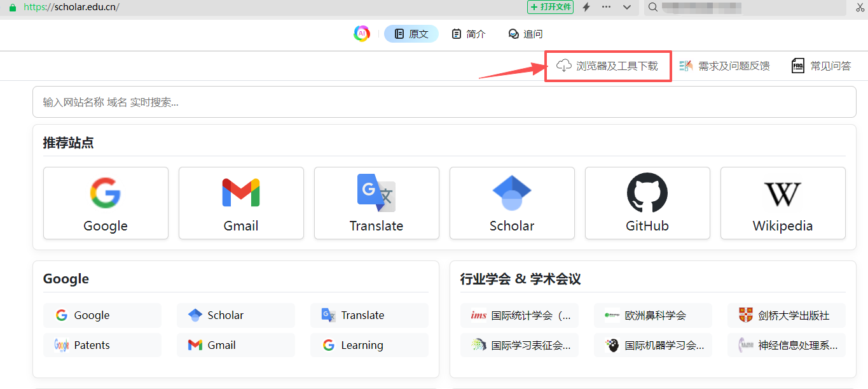This screenshot has height=389, width=868.
Task: Click the scissors icon at top right
Action: click(859, 7)
